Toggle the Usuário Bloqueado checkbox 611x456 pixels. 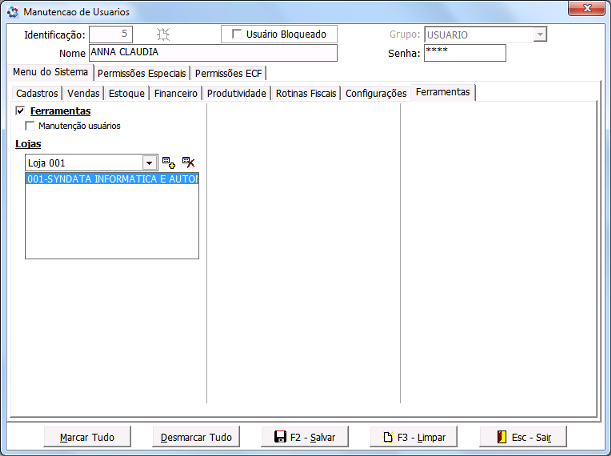coord(237,34)
